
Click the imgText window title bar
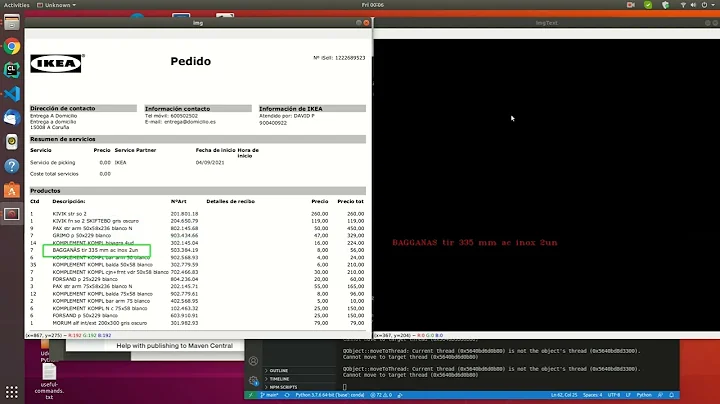point(546,22)
